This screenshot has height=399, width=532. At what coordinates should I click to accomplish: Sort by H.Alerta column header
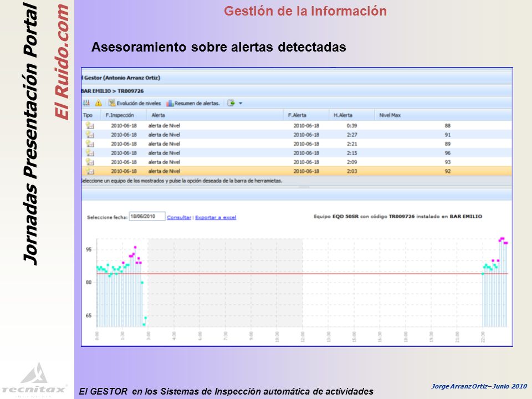point(343,115)
